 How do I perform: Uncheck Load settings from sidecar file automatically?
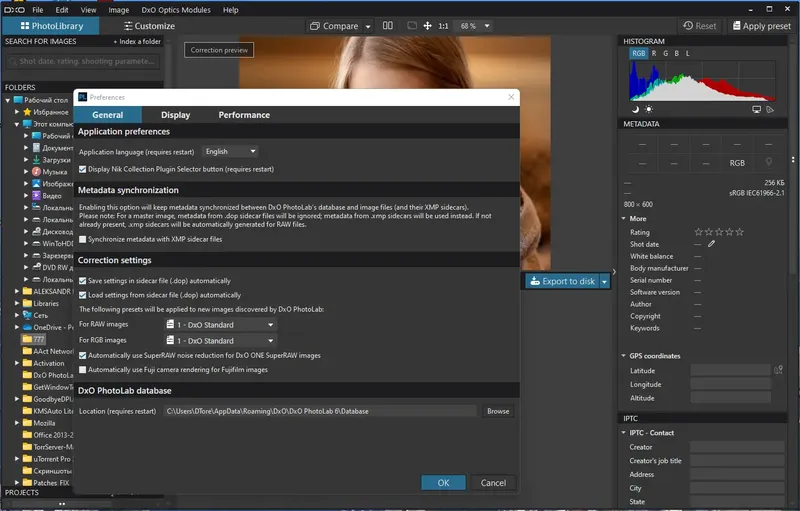(83, 295)
